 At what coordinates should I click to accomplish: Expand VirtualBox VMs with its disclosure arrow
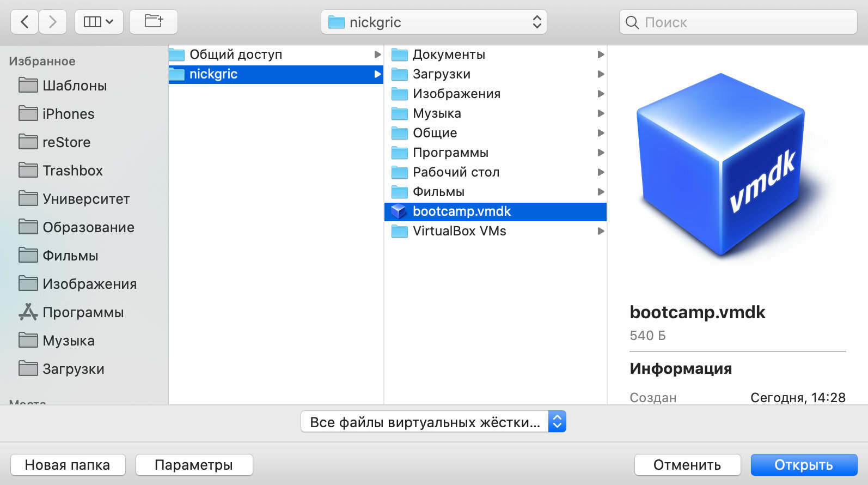601,231
